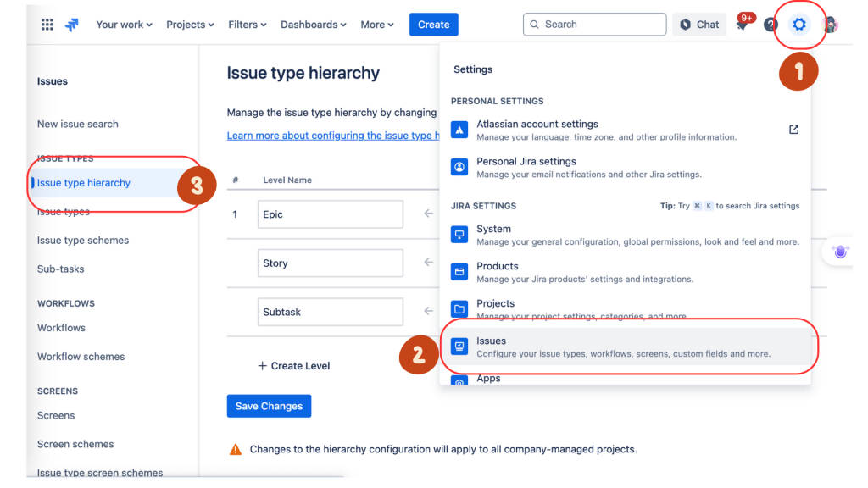The height and width of the screenshot is (488, 868).
Task: Click the System settings monitor icon
Action: (x=459, y=234)
